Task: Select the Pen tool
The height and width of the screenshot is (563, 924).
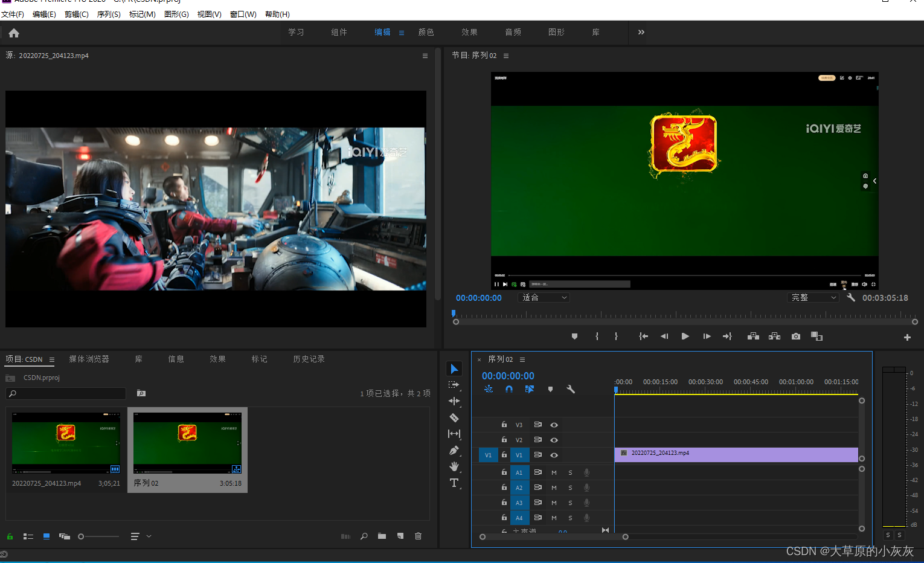Action: (x=454, y=450)
